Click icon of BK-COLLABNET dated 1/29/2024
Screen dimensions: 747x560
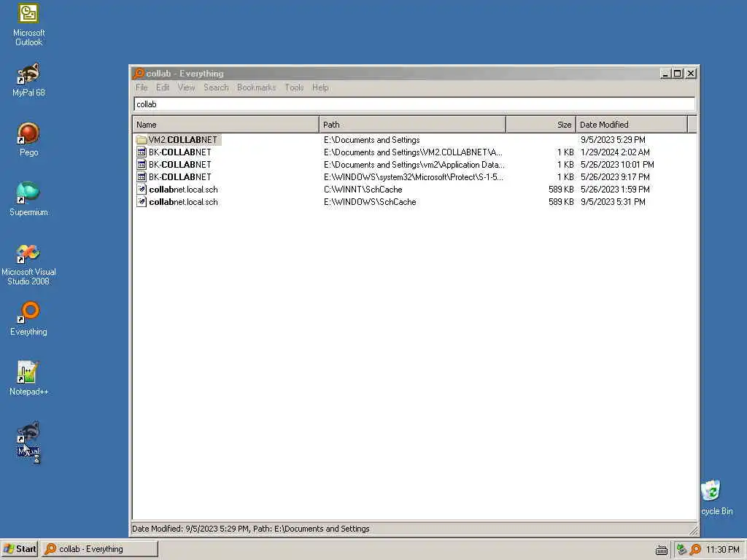click(x=142, y=152)
